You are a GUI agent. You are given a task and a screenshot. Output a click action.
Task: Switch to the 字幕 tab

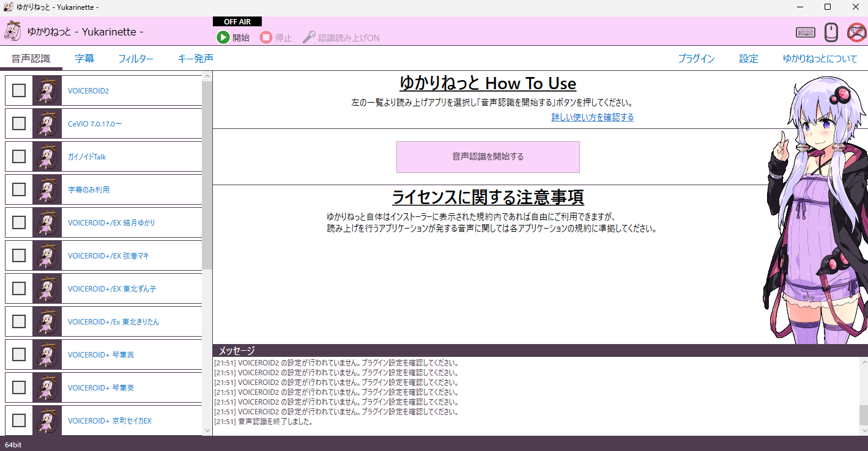coord(84,59)
